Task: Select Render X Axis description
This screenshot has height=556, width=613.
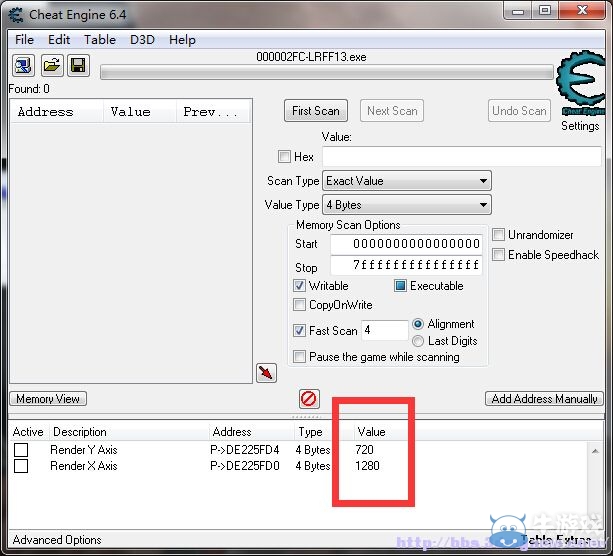Action: pos(84,466)
